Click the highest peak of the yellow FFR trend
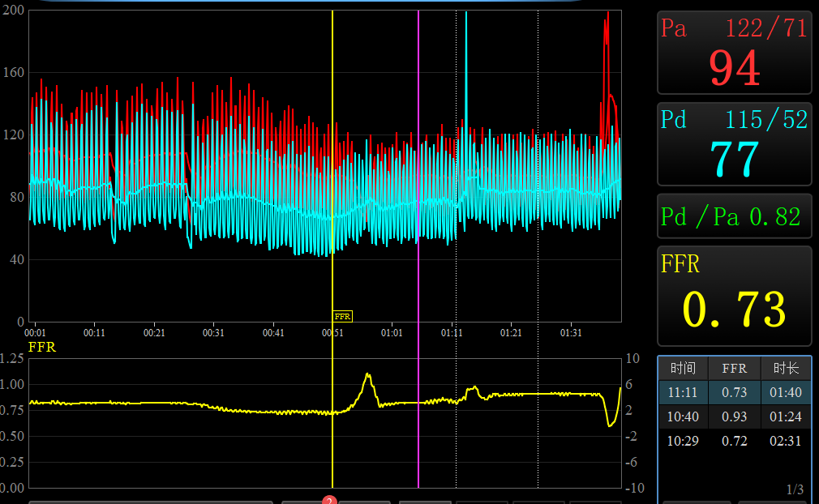 368,375
